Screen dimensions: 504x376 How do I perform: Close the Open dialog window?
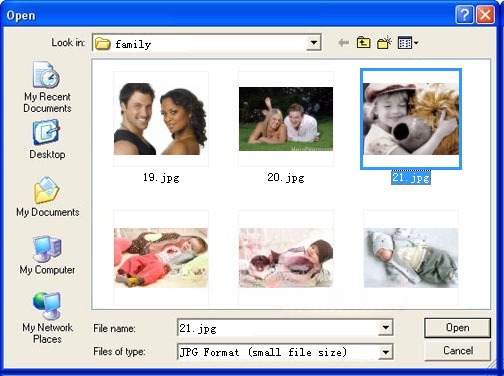point(485,15)
